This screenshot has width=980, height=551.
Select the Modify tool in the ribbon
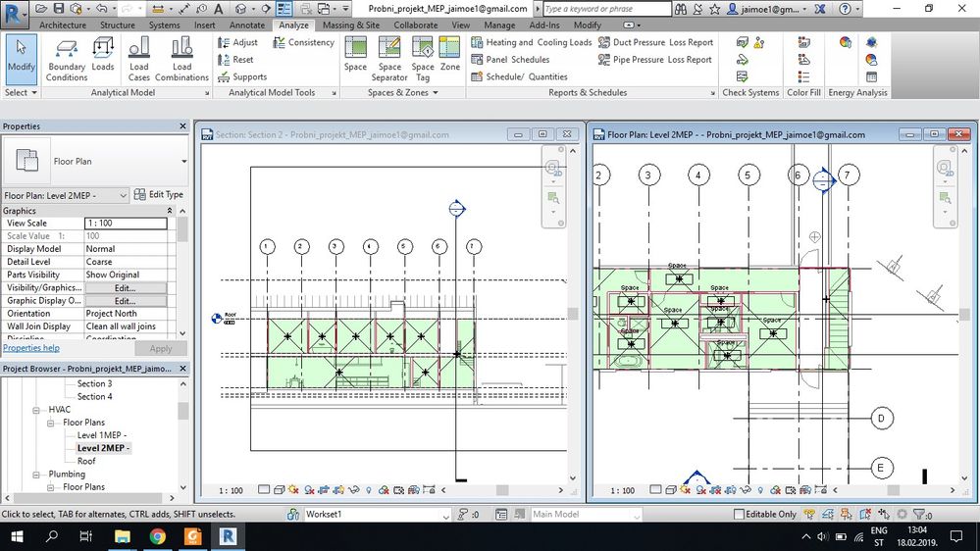tap(22, 60)
